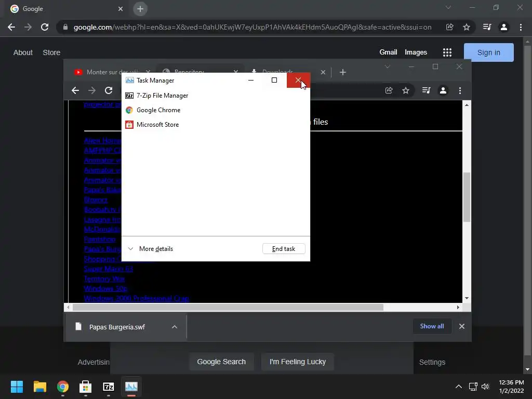
Task: Open the taskbar clock showing 12:36 PM
Action: coord(511,387)
